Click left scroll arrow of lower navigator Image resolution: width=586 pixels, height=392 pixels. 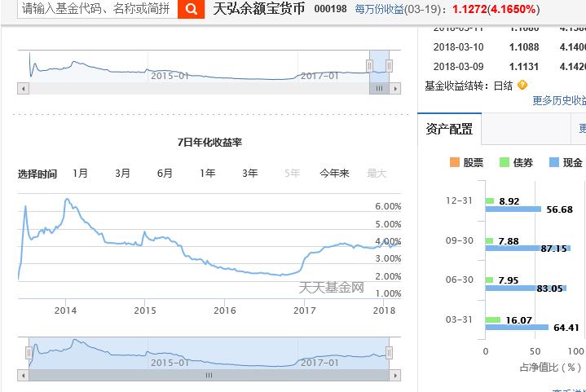tap(23, 375)
